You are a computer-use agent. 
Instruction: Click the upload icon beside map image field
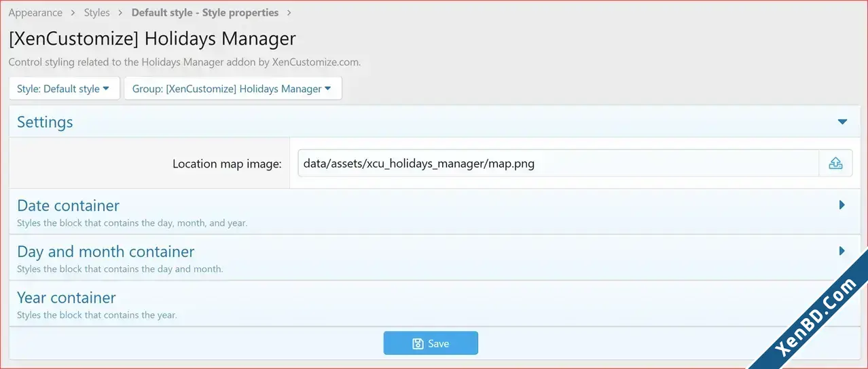point(835,163)
